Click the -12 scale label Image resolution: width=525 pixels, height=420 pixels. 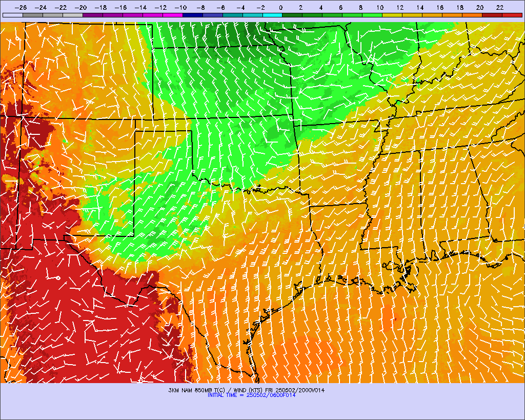coord(160,7)
